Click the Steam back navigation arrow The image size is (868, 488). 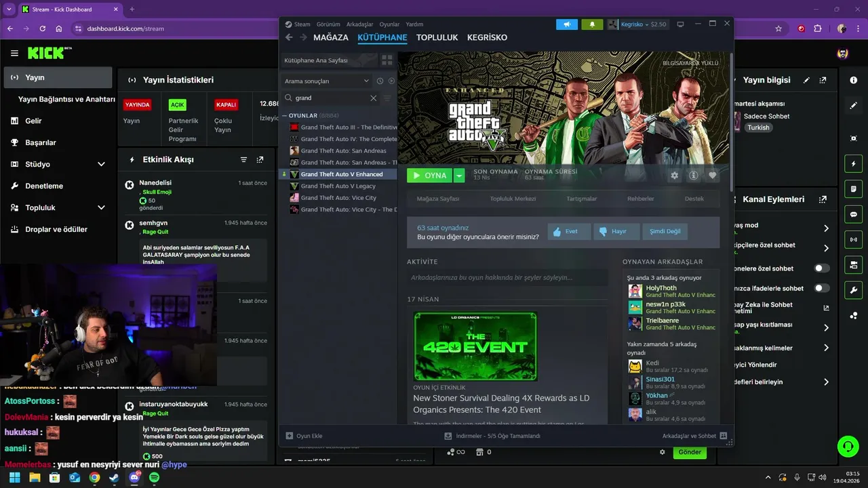coord(289,37)
